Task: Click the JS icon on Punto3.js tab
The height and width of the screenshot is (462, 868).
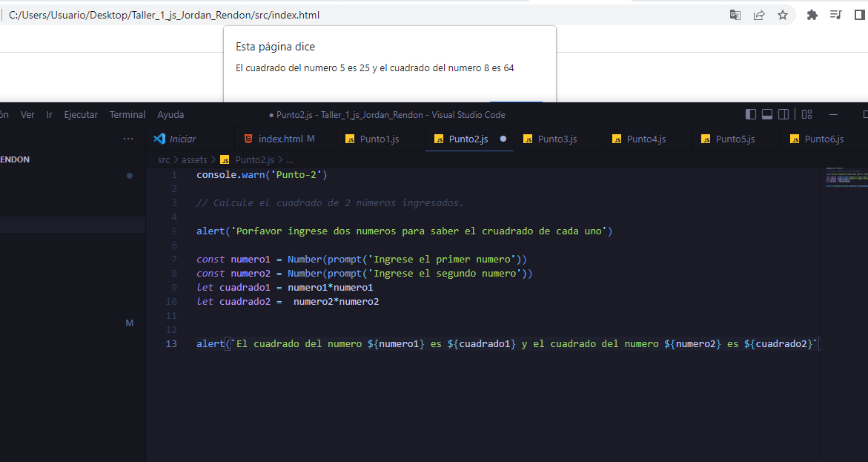Action: tap(528, 139)
